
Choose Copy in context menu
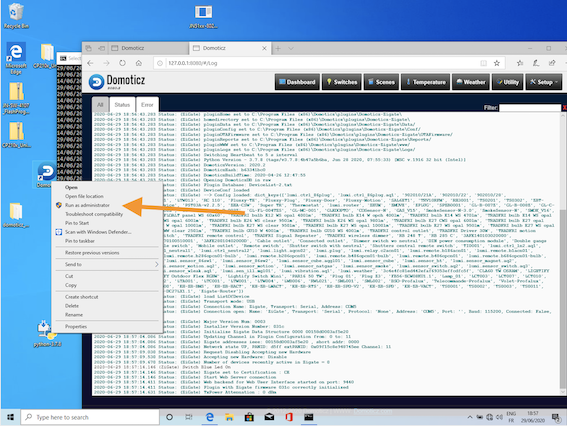click(107, 285)
